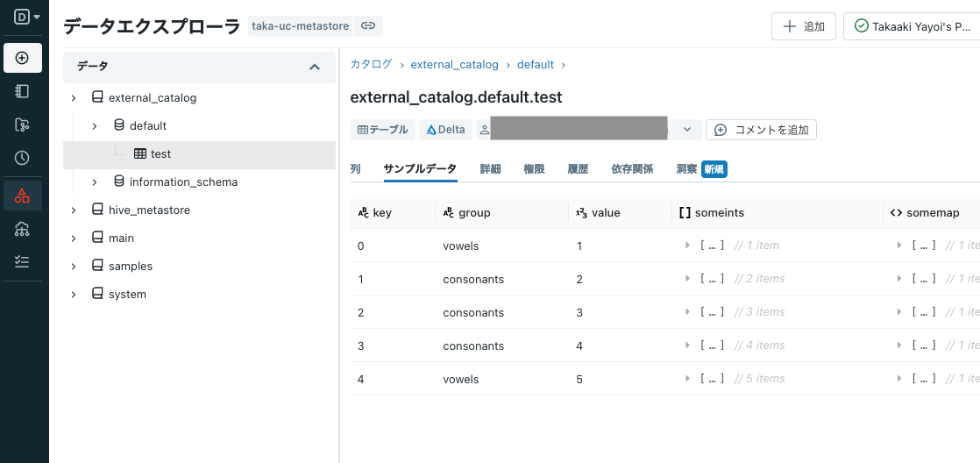The image size is (980, 463).
Task: Click the key column header
Action: click(x=393, y=213)
